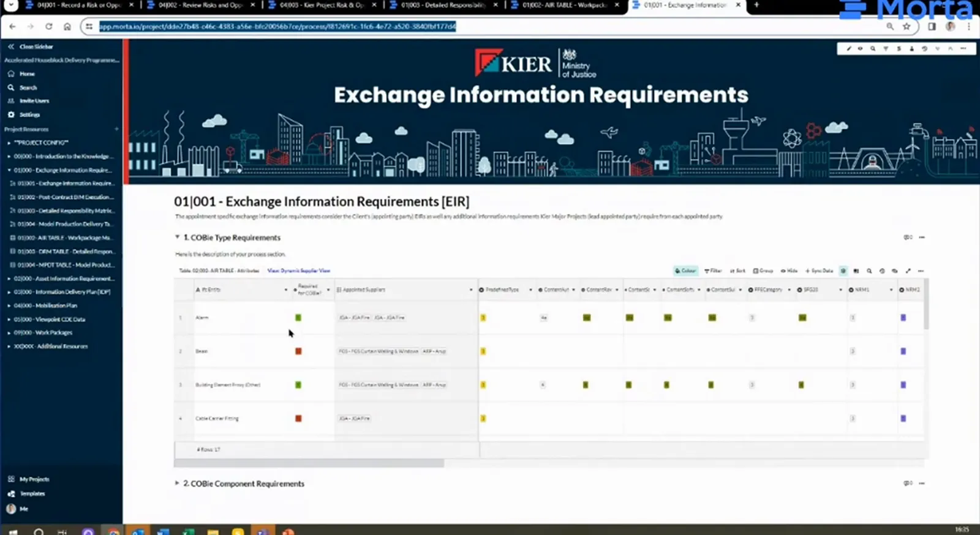Open Settings via the gear icon
Screen dimensions: 980x535
click(11, 114)
